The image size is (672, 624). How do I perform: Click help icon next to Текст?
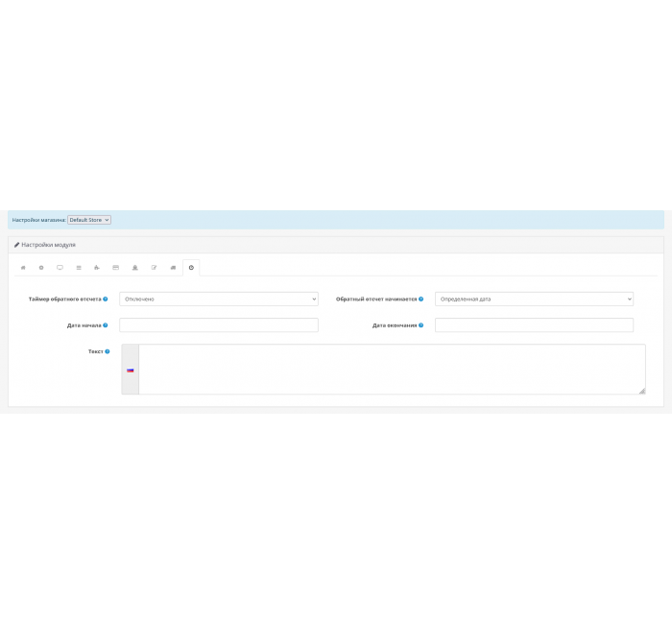pos(108,351)
